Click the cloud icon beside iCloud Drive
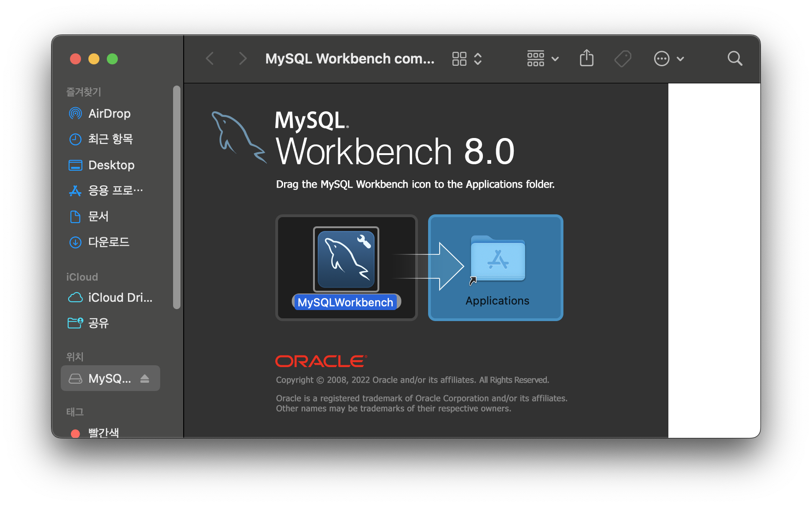Image resolution: width=812 pixels, height=506 pixels. coord(75,298)
